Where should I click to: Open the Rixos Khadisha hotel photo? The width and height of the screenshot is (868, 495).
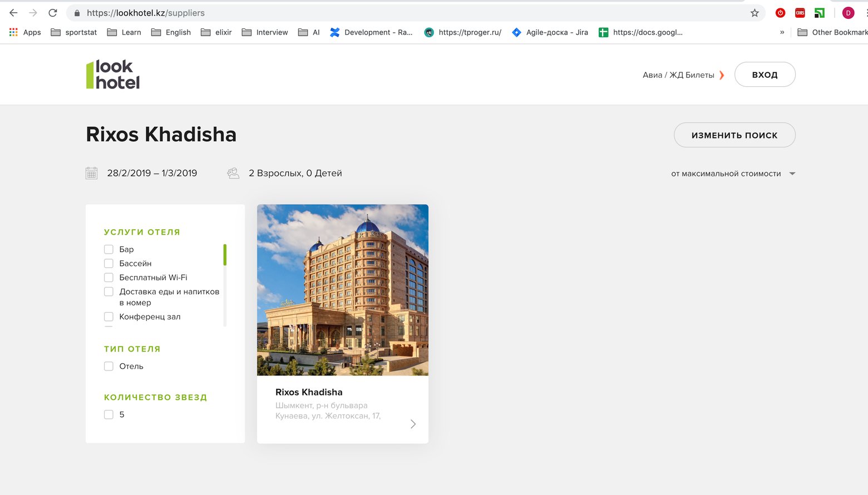click(x=343, y=290)
